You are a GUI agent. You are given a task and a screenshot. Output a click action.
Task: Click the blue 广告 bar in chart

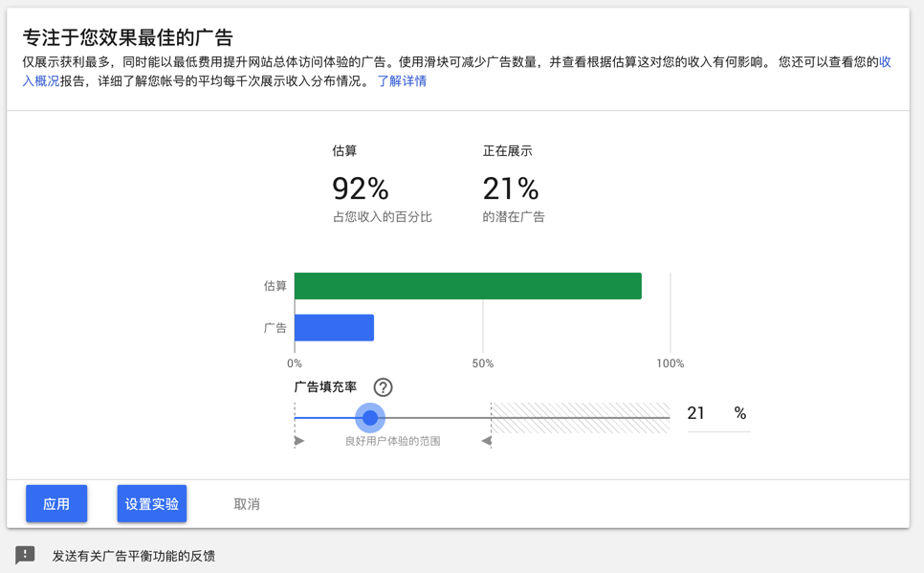point(334,327)
